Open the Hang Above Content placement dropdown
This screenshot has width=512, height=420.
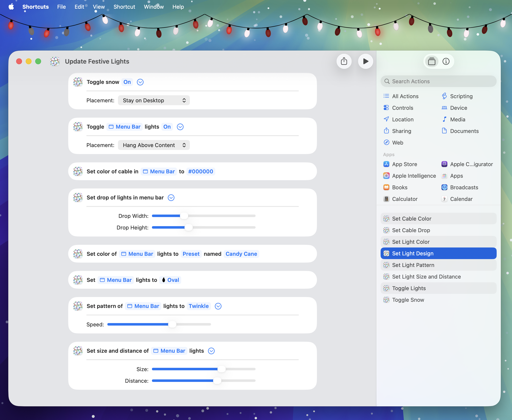click(x=154, y=145)
